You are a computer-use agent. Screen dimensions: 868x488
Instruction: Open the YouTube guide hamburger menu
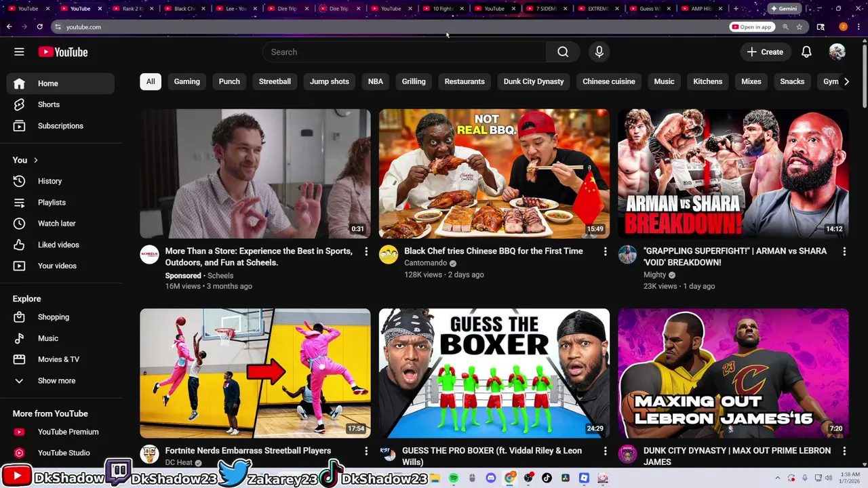[x=19, y=52]
